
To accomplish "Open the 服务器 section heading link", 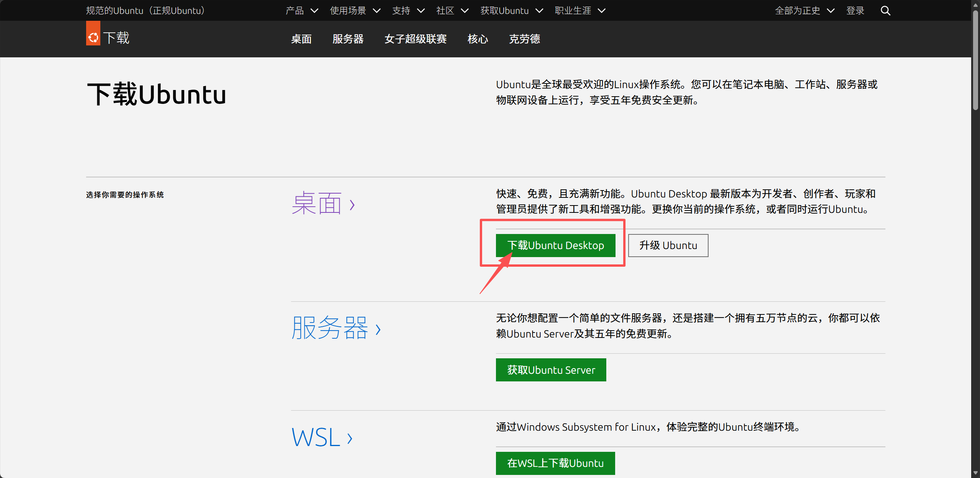I will [336, 328].
